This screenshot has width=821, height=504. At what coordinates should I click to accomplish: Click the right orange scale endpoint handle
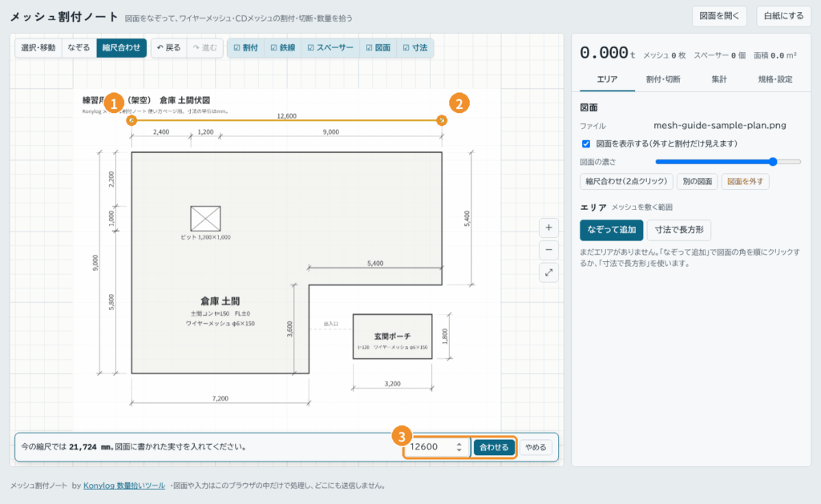442,120
